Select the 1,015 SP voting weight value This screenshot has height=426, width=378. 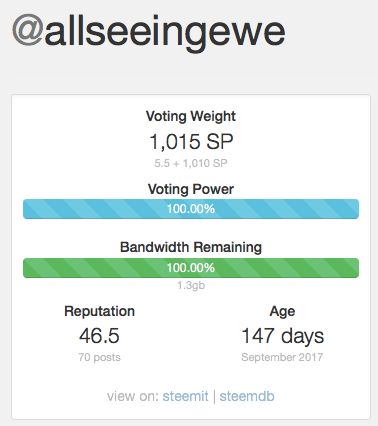(191, 142)
